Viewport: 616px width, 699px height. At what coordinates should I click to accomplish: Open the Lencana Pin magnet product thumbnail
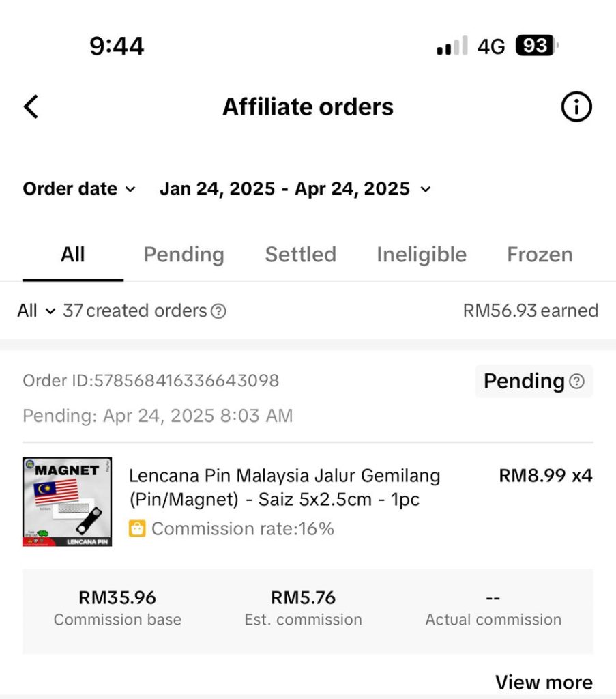pyautogui.click(x=67, y=502)
